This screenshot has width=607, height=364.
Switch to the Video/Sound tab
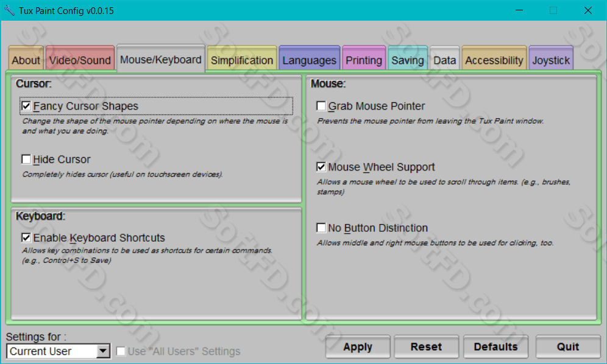coord(80,59)
